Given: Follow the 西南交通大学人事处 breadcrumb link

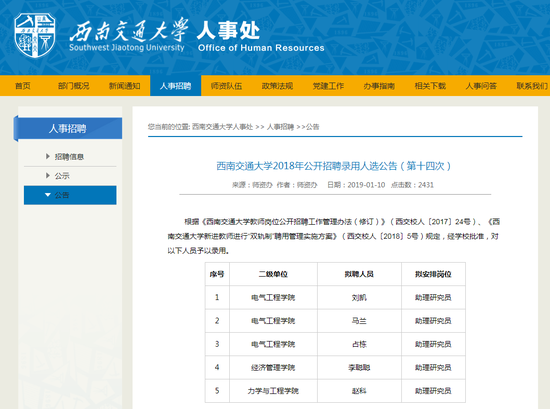Looking at the screenshot, I should point(222,127).
